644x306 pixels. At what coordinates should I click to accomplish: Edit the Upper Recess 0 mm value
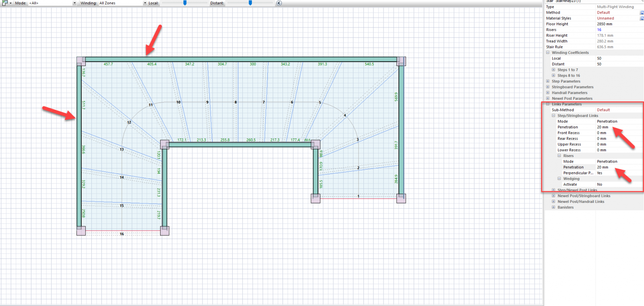[x=601, y=144]
